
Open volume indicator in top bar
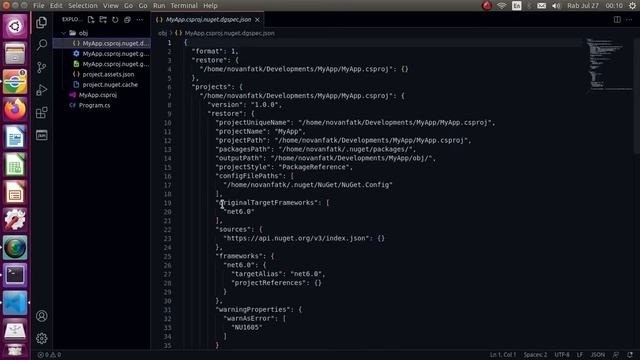pyautogui.click(x=556, y=6)
